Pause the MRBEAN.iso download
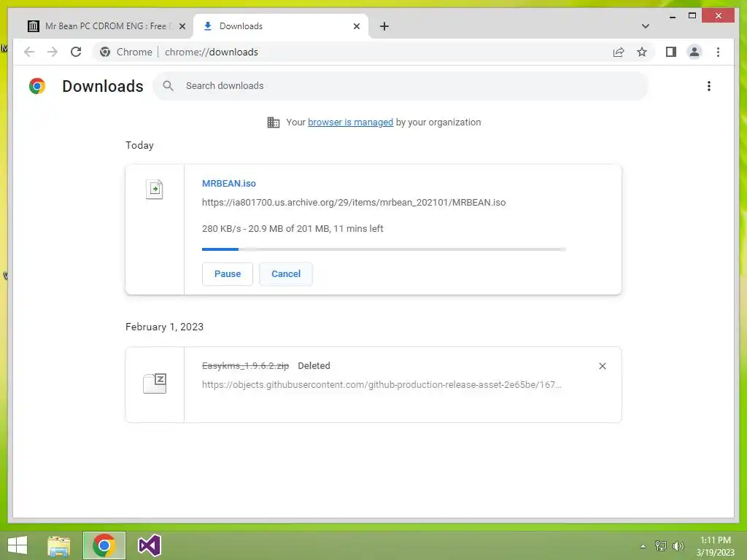This screenshot has height=560, width=747. pyautogui.click(x=228, y=274)
